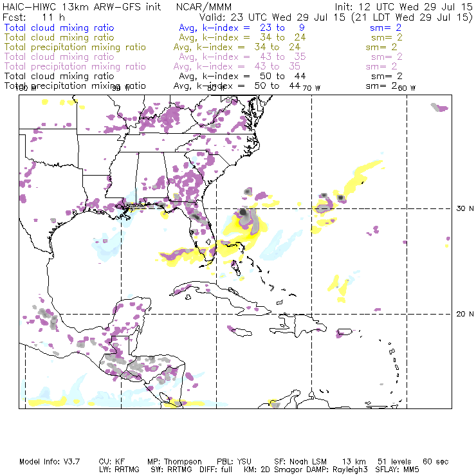
Task: Click the 51 levels text
Action: pos(394,462)
